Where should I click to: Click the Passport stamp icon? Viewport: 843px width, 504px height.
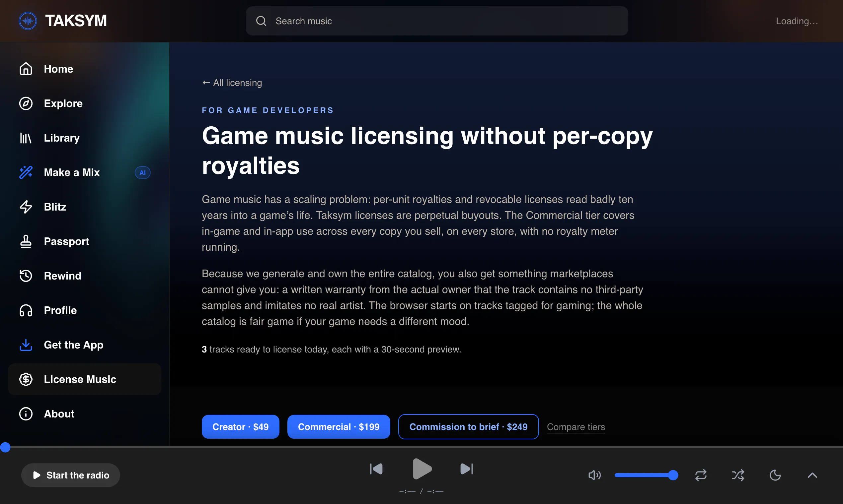point(26,241)
